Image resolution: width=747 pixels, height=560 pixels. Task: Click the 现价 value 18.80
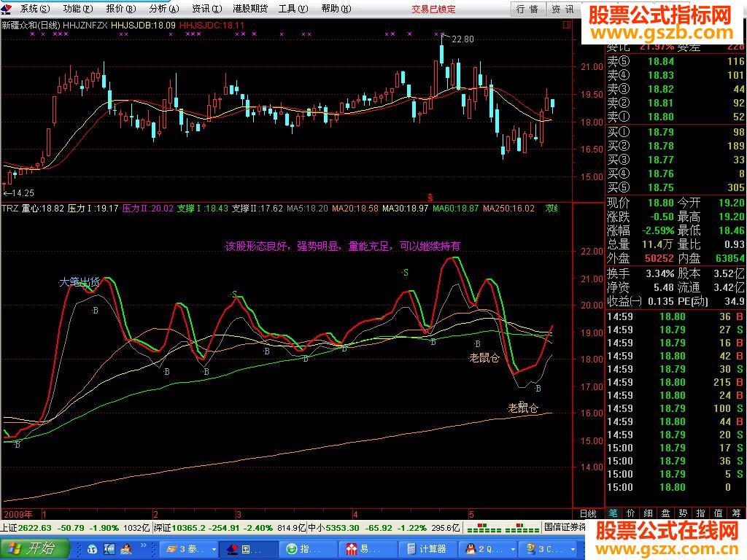click(661, 203)
